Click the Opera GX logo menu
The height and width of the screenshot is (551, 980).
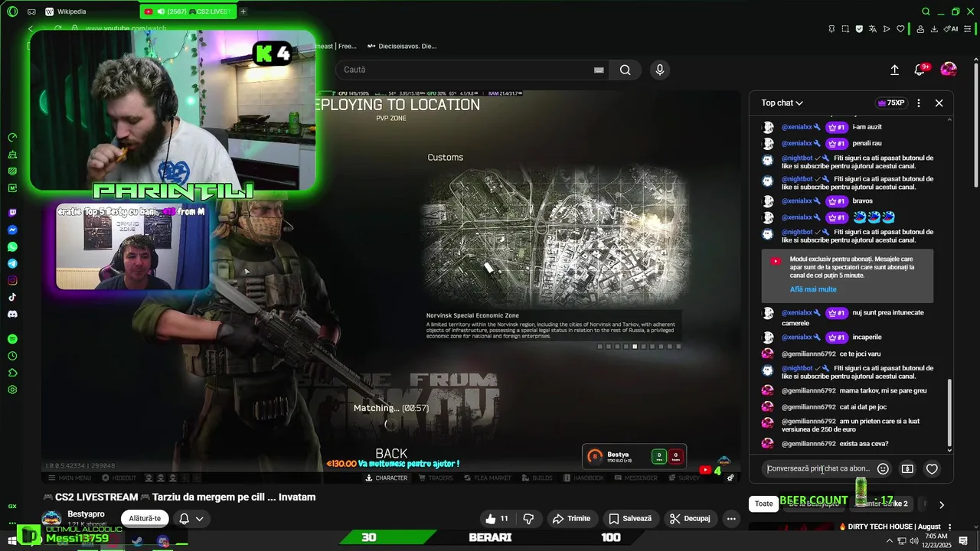12,11
